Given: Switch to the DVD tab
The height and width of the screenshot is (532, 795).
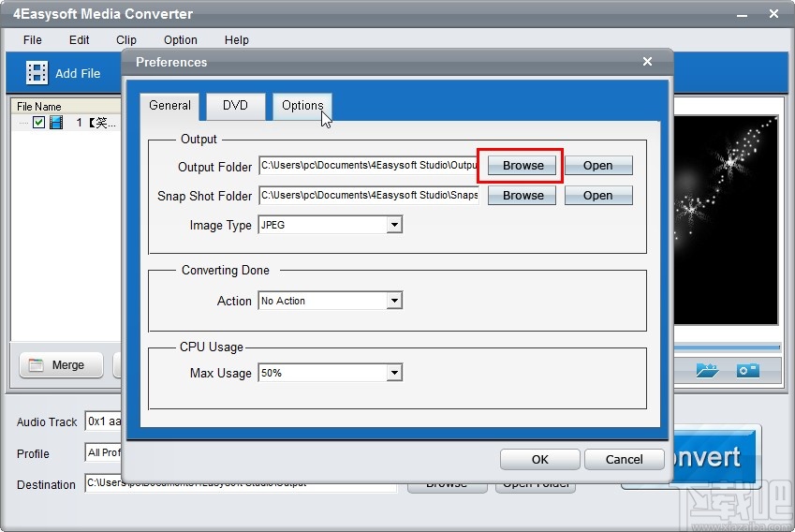Looking at the screenshot, I should 235,106.
